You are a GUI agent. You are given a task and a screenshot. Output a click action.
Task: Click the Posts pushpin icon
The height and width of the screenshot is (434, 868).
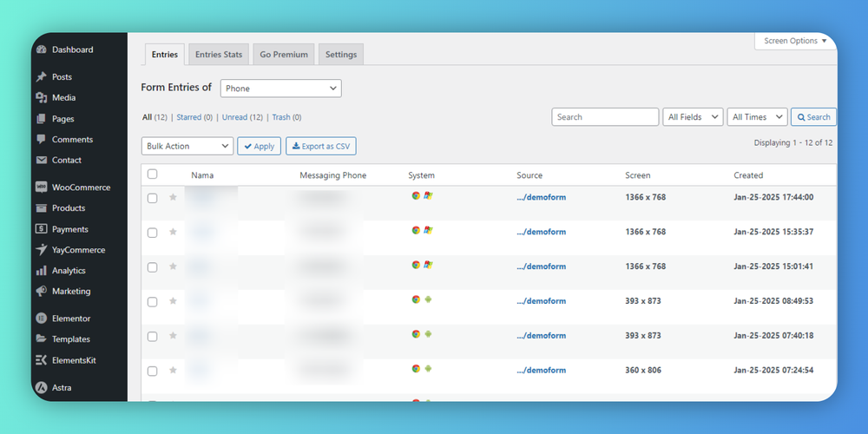click(x=41, y=77)
